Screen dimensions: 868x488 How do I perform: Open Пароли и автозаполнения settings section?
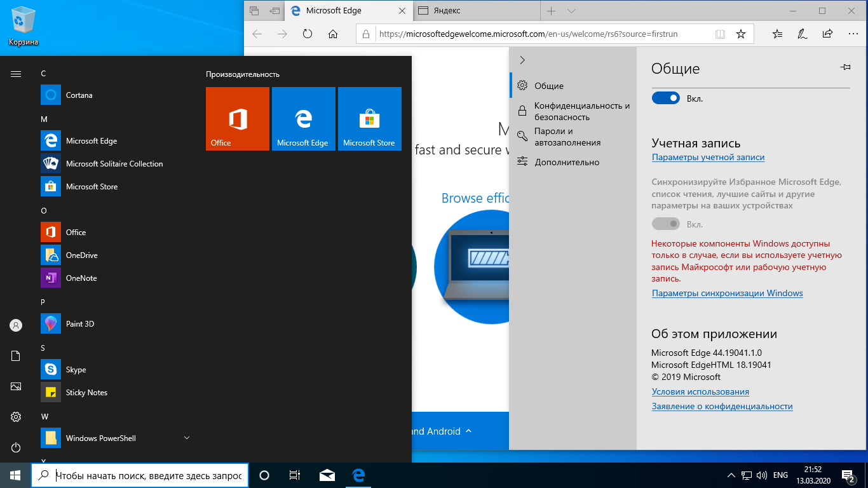[x=573, y=137]
